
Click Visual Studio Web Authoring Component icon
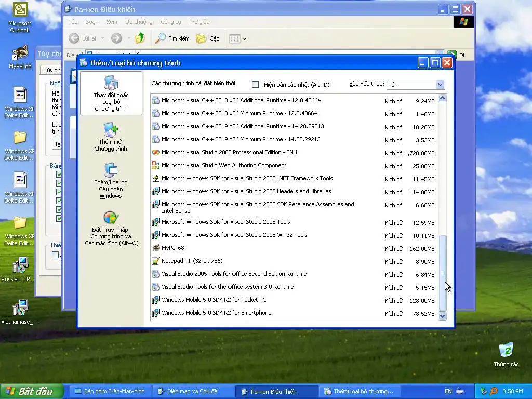pyautogui.click(x=156, y=165)
